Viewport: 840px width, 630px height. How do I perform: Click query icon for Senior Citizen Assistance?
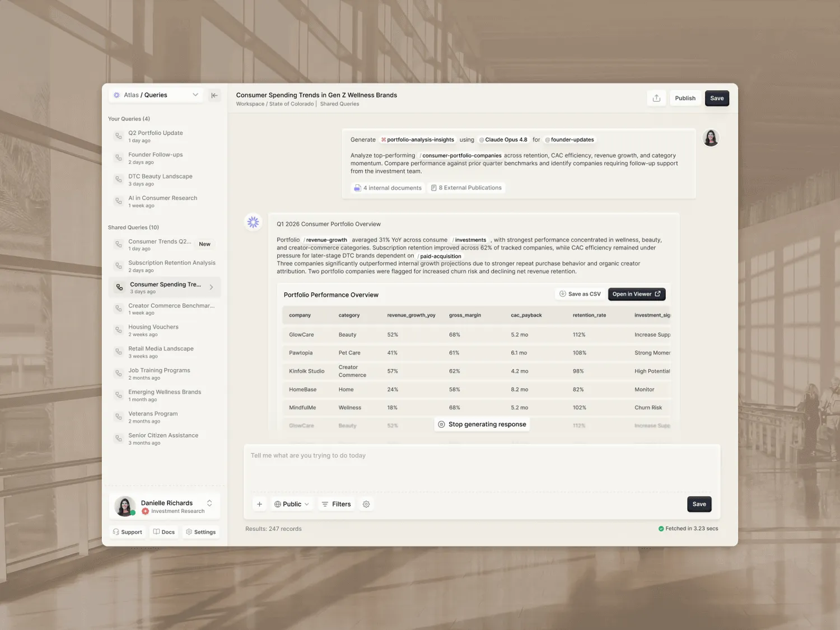[118, 438]
